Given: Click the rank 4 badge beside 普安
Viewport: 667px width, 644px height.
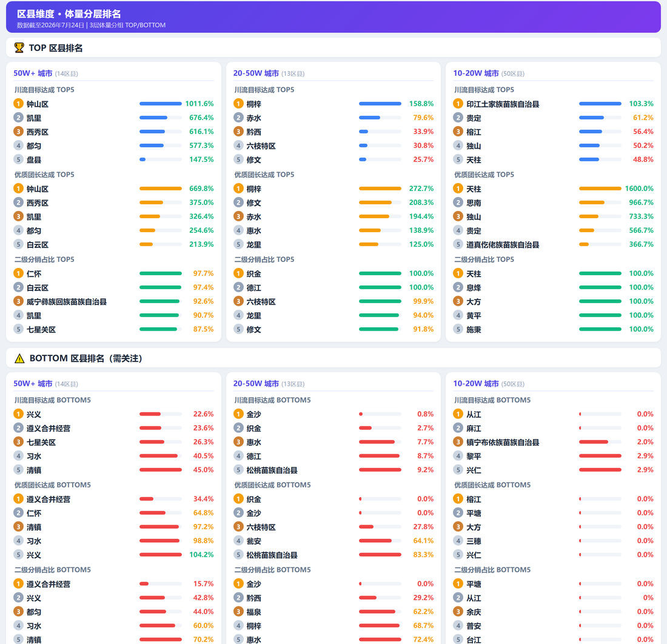Looking at the screenshot, I should (458, 626).
